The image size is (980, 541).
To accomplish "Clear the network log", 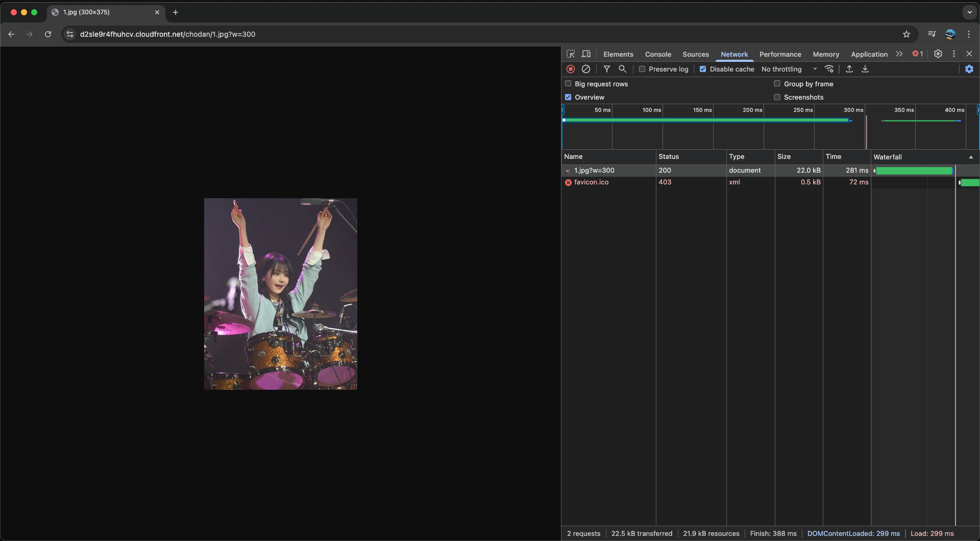I will point(586,69).
